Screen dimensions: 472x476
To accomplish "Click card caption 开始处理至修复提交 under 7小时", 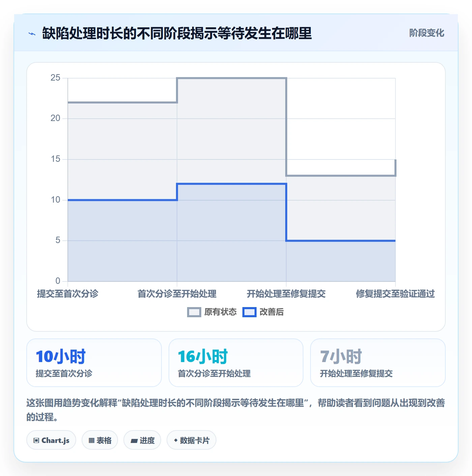I will coord(356,374).
